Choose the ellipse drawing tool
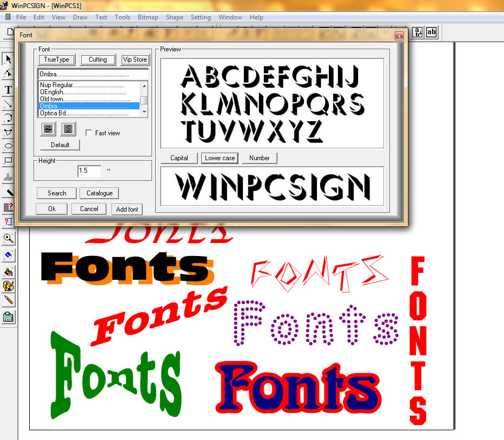This screenshot has height=440, width=504. click(x=8, y=146)
